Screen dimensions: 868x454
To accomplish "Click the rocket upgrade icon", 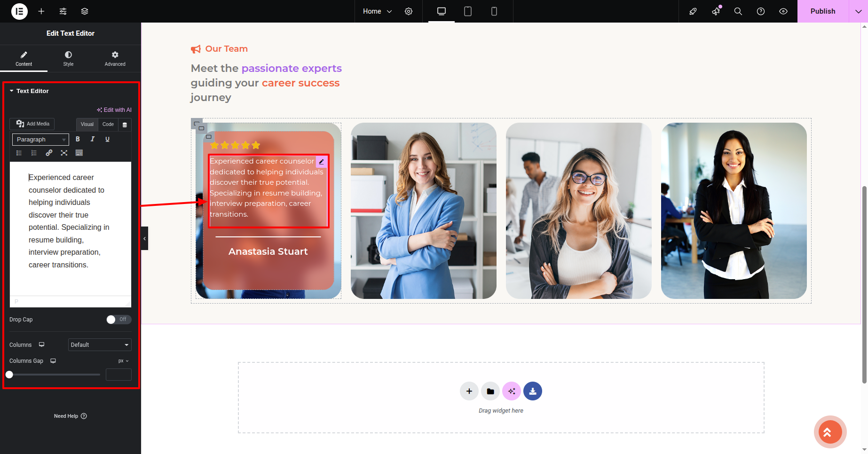I will point(693,11).
